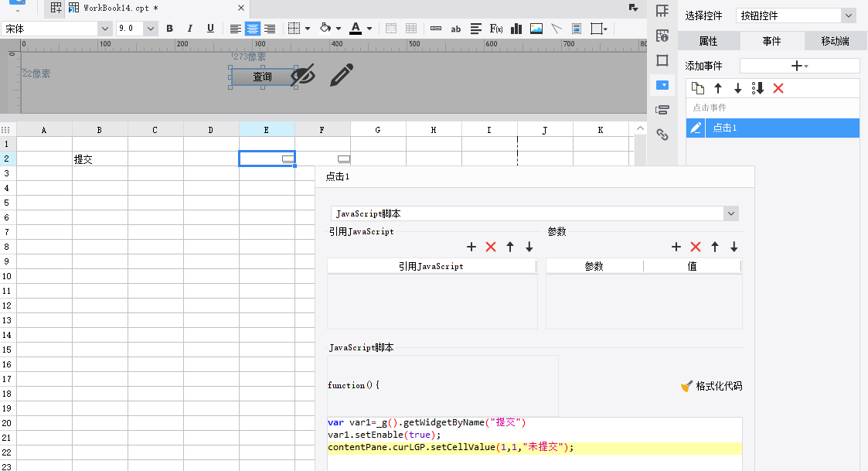Switch to the 事件 tab
The image size is (868, 471).
pos(771,41)
